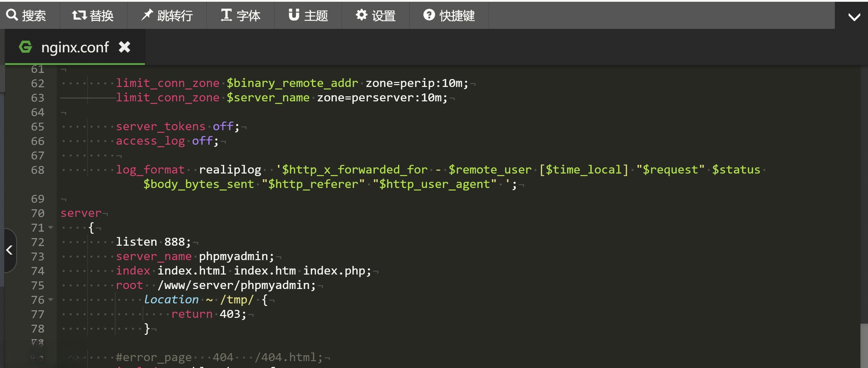The width and height of the screenshot is (868, 368).
Task: Click the theme magnet icon
Action: (294, 15)
